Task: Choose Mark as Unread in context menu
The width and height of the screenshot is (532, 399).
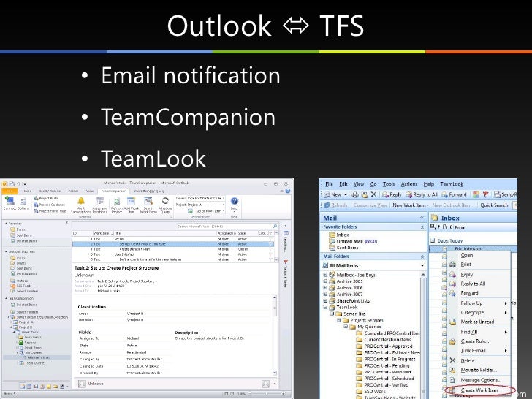Action: (x=477, y=322)
